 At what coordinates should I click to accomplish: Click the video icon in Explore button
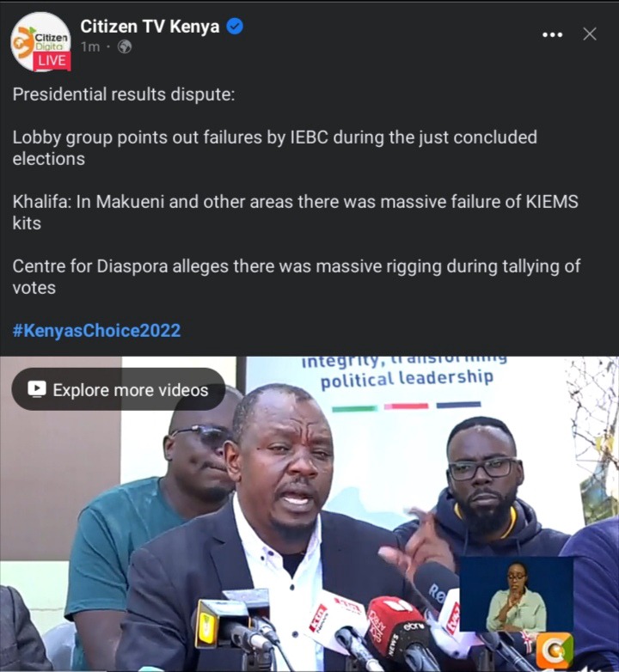[x=37, y=389]
